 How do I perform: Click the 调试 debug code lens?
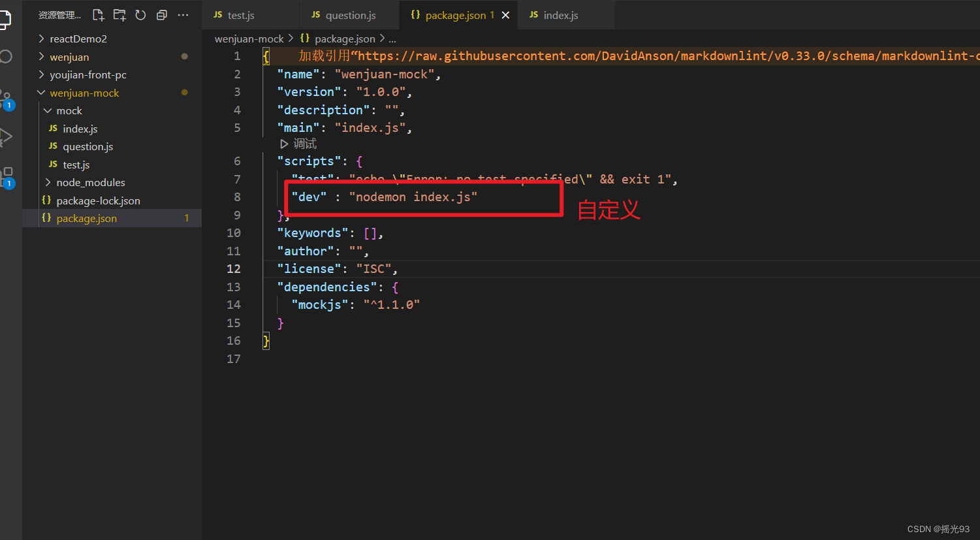point(304,144)
